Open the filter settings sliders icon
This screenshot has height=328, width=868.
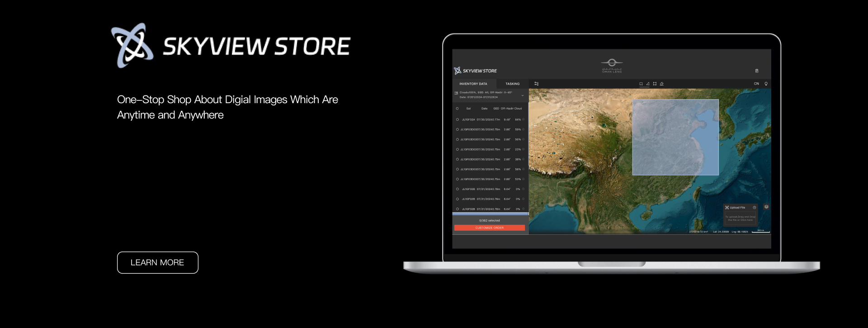pyautogui.click(x=537, y=84)
